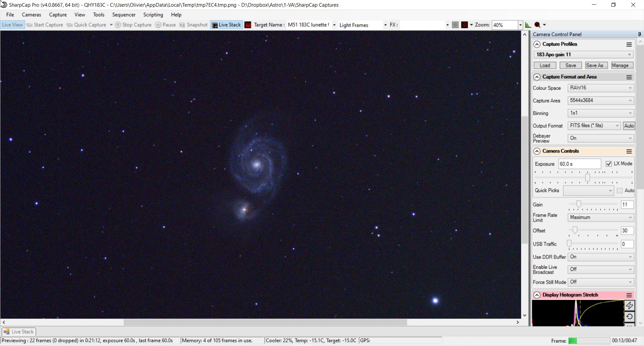Collapse the Capture Profiles section

[537, 44]
